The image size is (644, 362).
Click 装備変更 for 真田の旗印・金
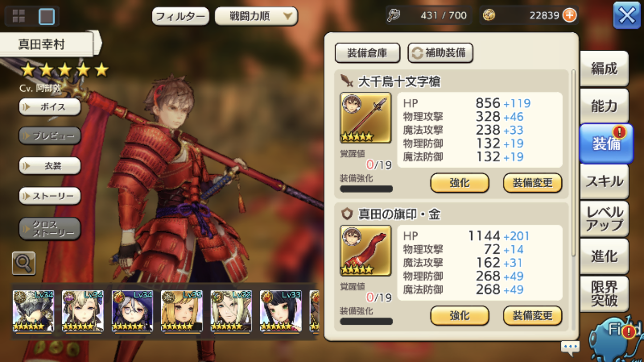[x=532, y=316]
